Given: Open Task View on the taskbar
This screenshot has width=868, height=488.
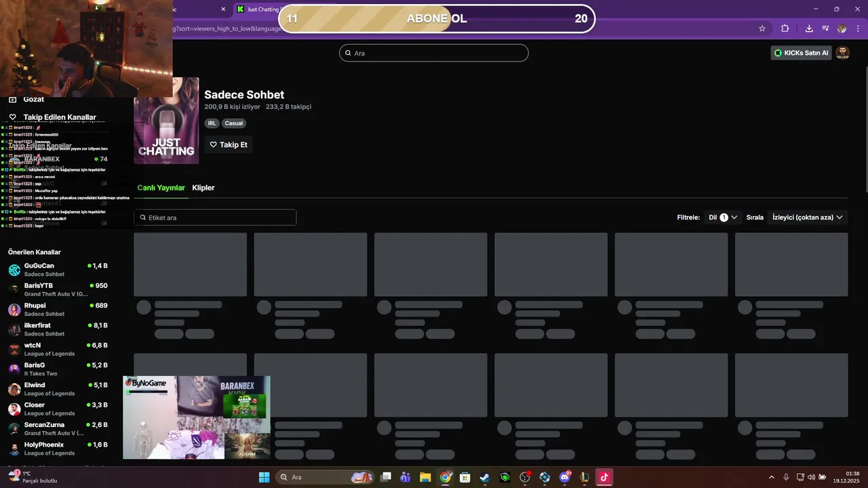Looking at the screenshot, I should [386, 477].
